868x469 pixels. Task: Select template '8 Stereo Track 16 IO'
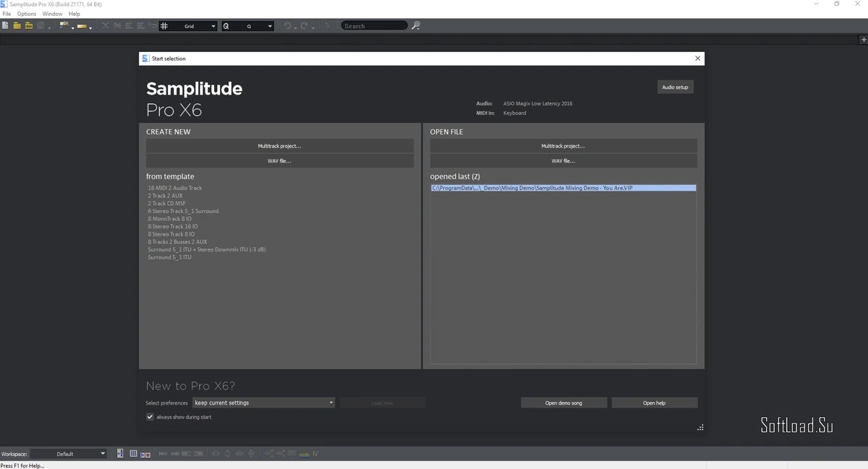click(173, 226)
